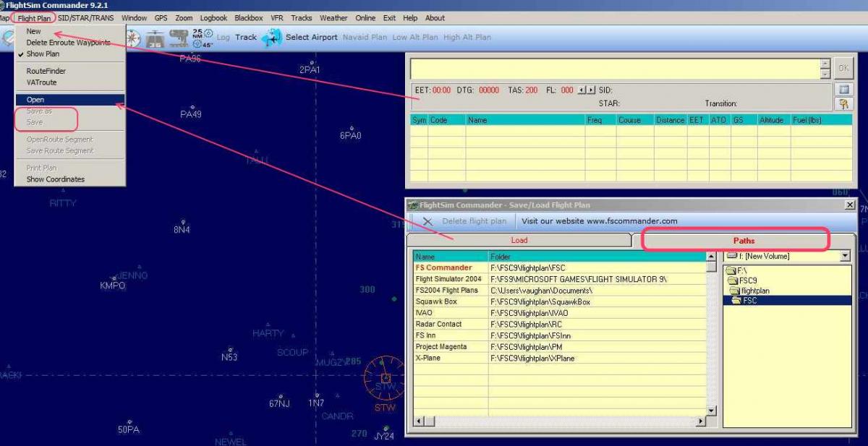Select the FS Inn path row
The image size is (868, 446).
tap(558, 335)
